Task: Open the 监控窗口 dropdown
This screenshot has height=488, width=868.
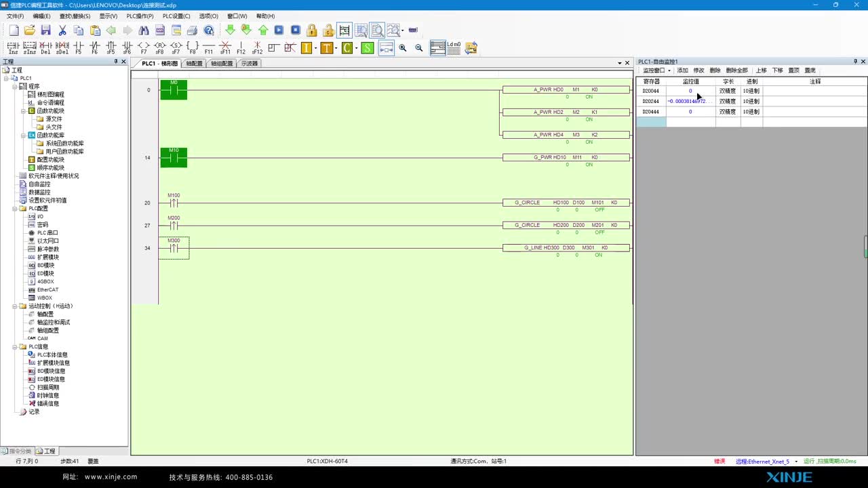Action: 656,70
